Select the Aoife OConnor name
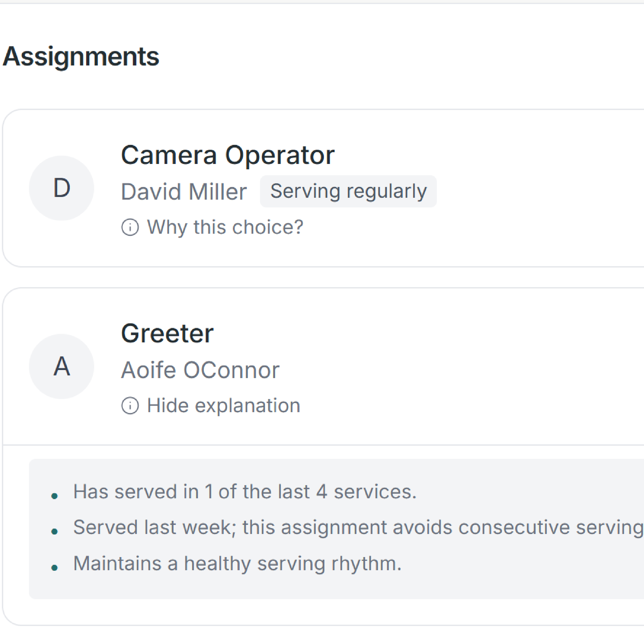 (200, 370)
